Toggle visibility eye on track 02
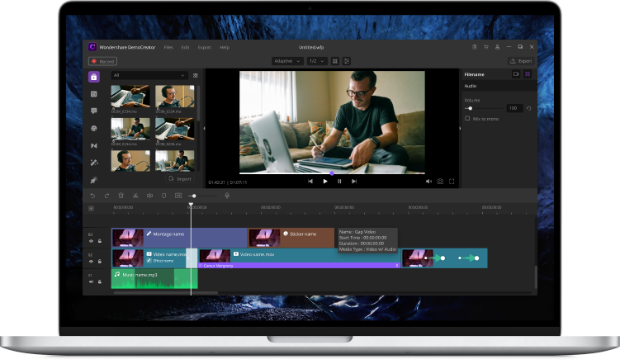The height and width of the screenshot is (364, 620). click(92, 262)
